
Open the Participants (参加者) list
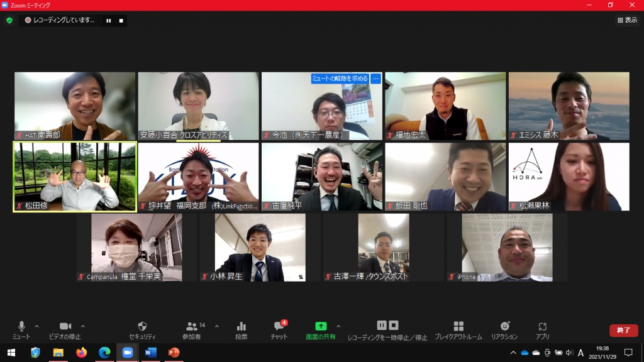point(192,329)
